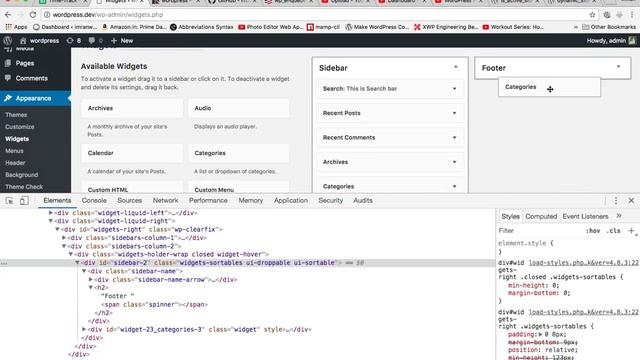The image size is (640, 360).
Task: Select the Archives available widget
Action: (132, 108)
